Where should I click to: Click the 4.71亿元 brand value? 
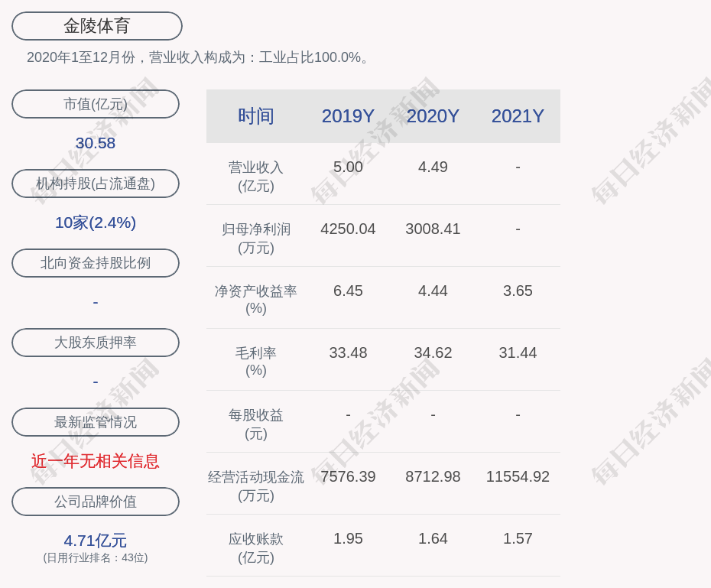click(96, 541)
